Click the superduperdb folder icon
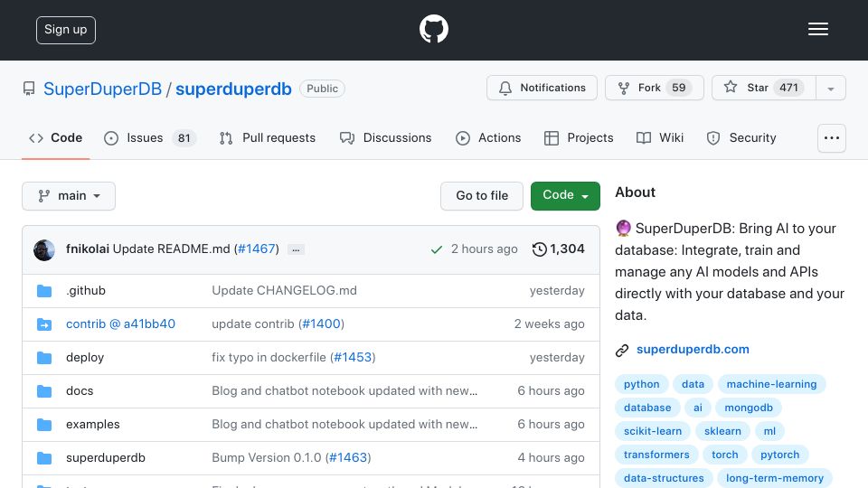 (x=44, y=458)
